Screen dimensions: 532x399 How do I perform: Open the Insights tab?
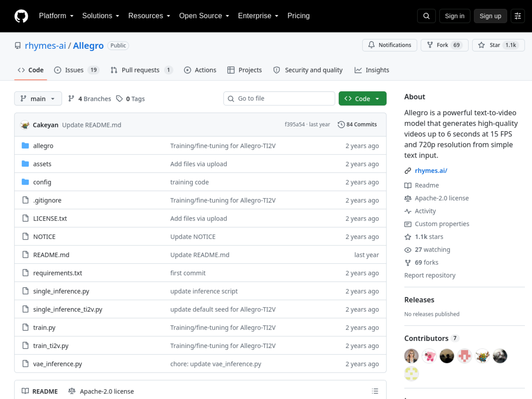tap(372, 70)
